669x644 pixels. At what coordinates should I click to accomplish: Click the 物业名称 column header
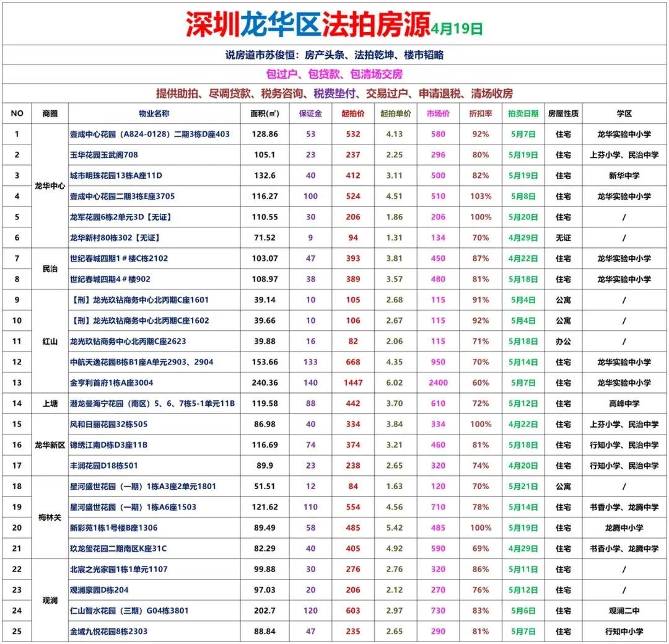coord(154,113)
